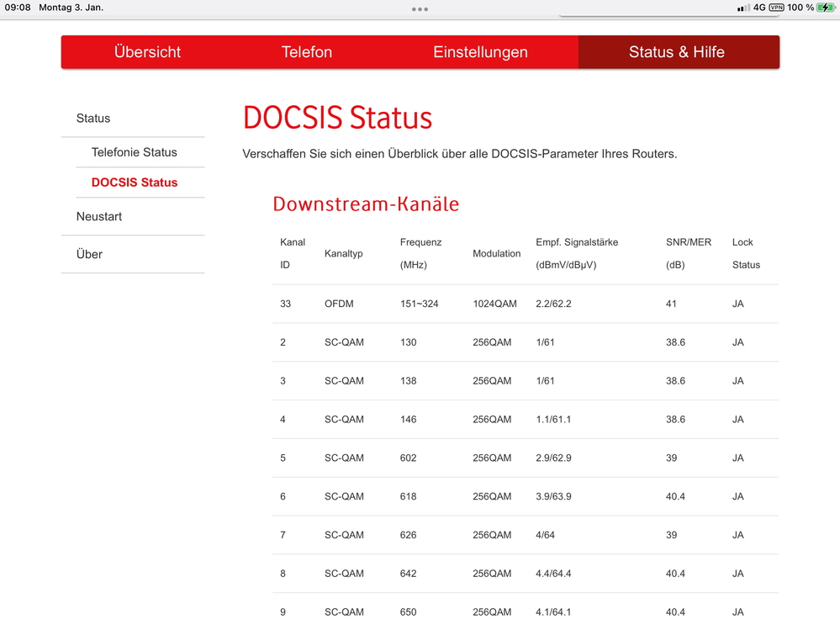840x630 pixels.
Task: Click the Verschaffen Sie sich description text
Action: tap(460, 154)
